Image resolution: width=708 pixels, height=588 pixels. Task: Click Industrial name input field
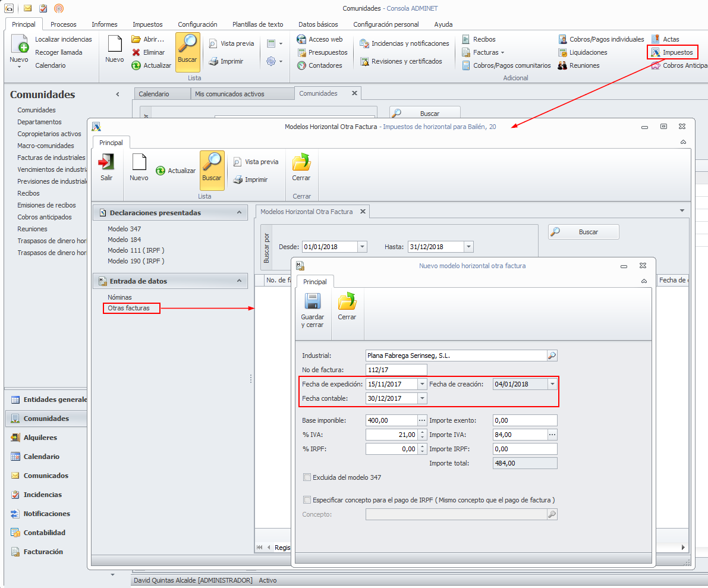click(456, 356)
